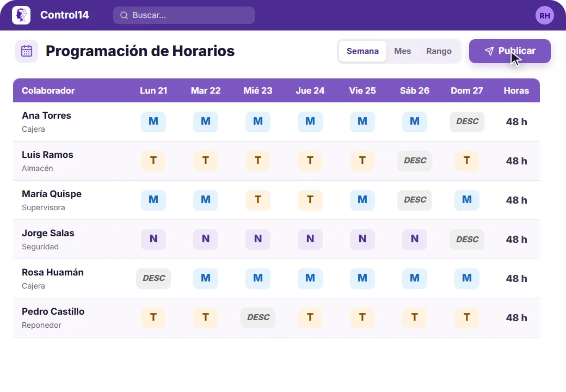Click the Horas column header
Image resolution: width=566 pixels, height=392 pixels.
516,90
